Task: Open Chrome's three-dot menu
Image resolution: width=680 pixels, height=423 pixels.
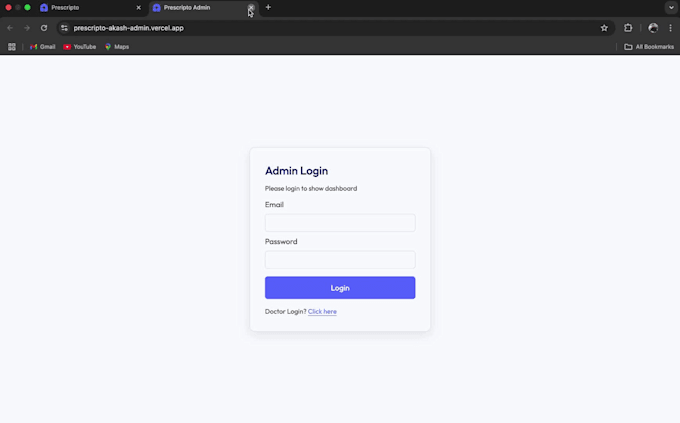Action: [x=670, y=28]
